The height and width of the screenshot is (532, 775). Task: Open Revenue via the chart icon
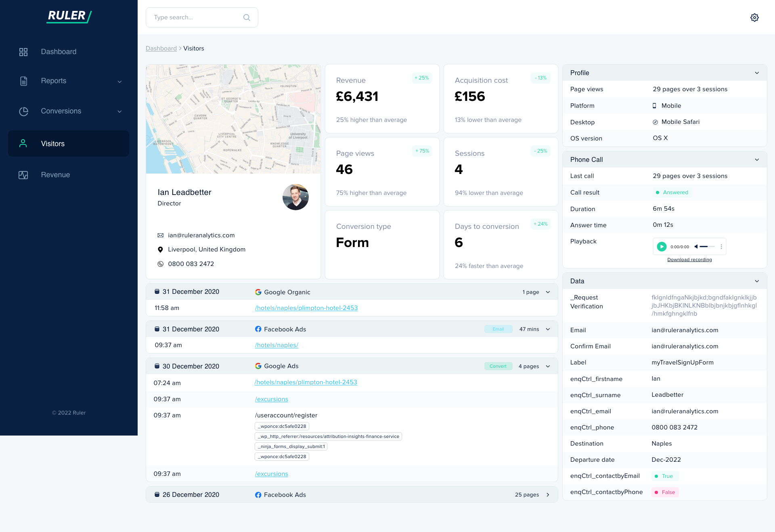pyautogui.click(x=23, y=175)
